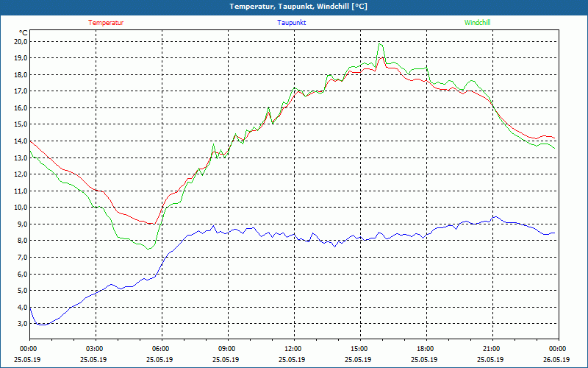Click the 11,0 y-axis value

tap(21, 191)
